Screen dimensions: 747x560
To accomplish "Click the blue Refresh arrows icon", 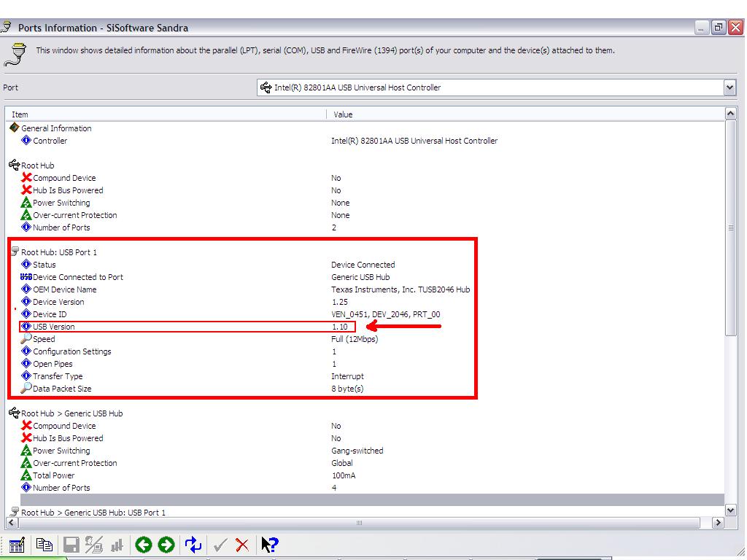I will [193, 544].
